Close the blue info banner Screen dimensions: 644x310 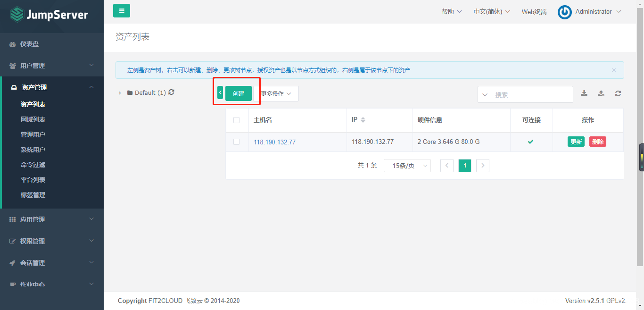point(614,70)
